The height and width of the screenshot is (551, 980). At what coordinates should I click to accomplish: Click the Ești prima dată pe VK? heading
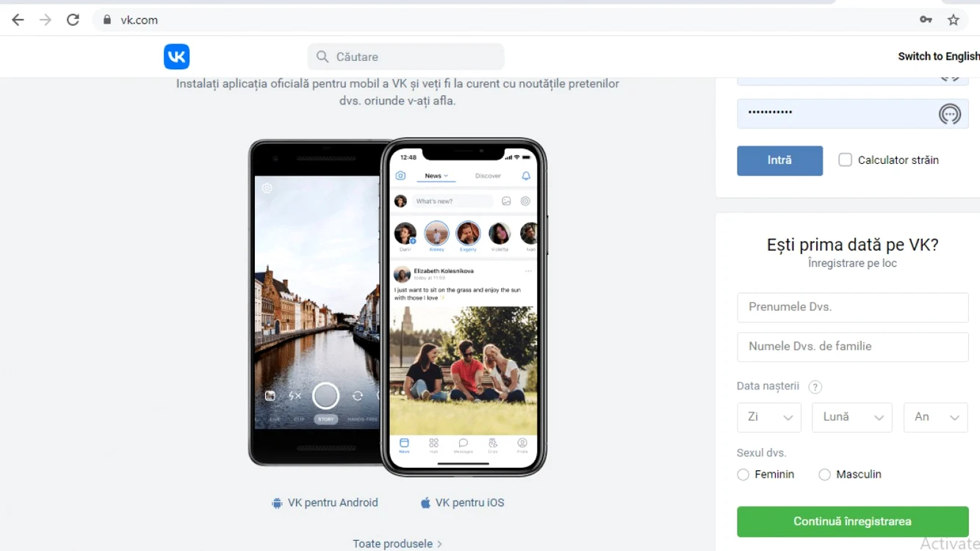[852, 245]
